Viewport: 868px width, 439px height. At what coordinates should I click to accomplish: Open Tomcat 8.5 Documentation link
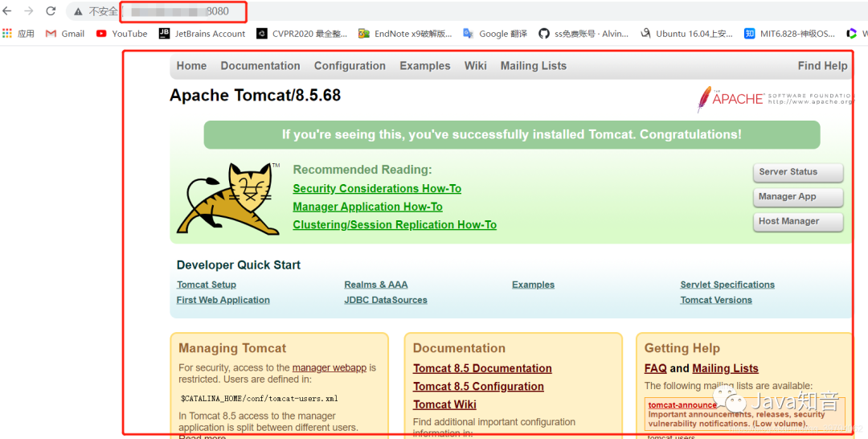point(482,369)
